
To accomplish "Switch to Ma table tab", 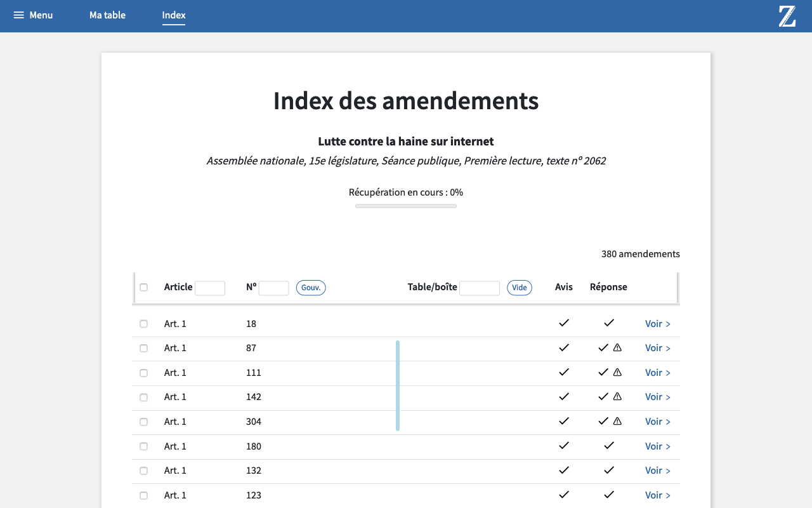I will tap(107, 15).
